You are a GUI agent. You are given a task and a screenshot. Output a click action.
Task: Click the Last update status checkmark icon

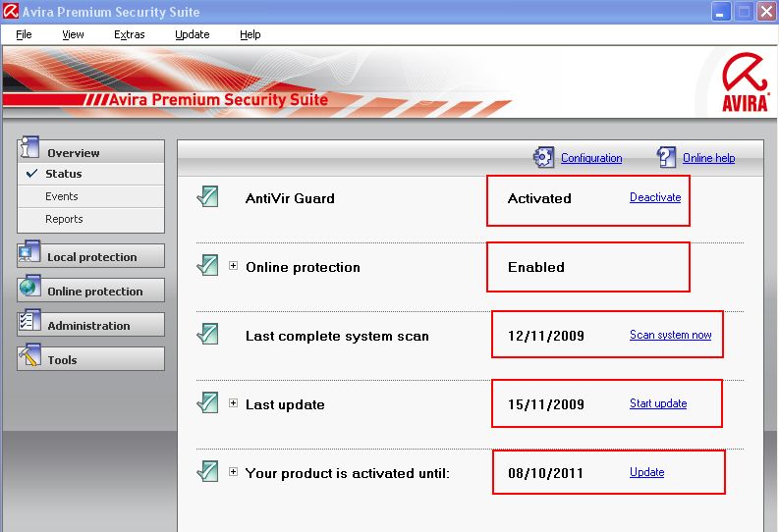pos(207,402)
